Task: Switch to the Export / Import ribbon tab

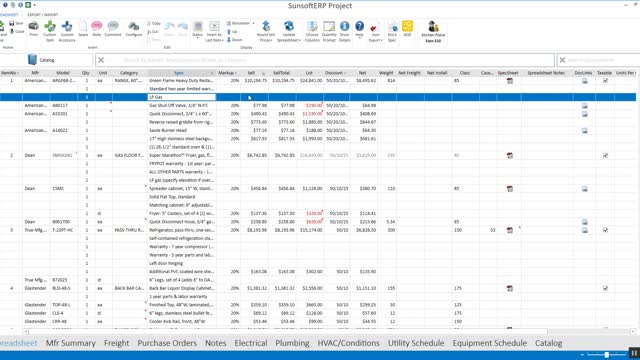Action: click(x=42, y=15)
